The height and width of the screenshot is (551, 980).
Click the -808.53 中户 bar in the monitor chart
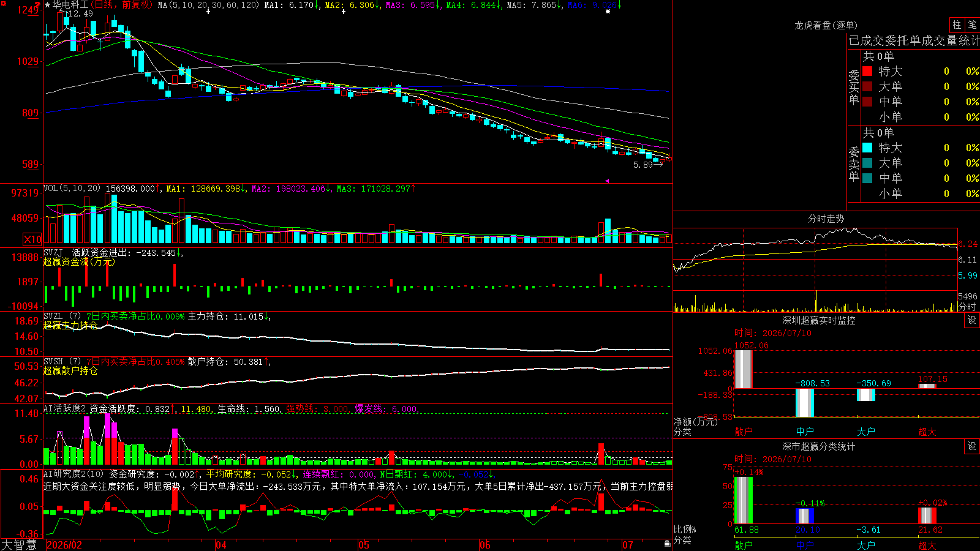tap(805, 403)
